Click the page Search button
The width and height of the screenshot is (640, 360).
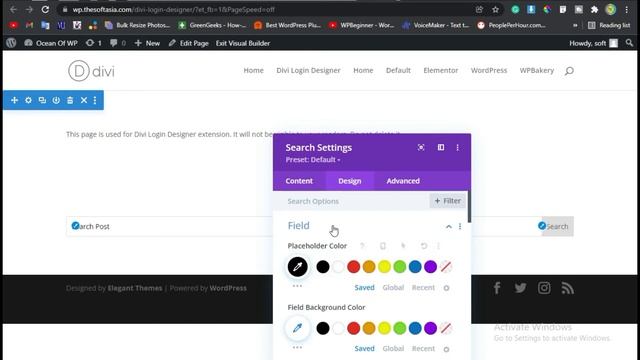(558, 226)
